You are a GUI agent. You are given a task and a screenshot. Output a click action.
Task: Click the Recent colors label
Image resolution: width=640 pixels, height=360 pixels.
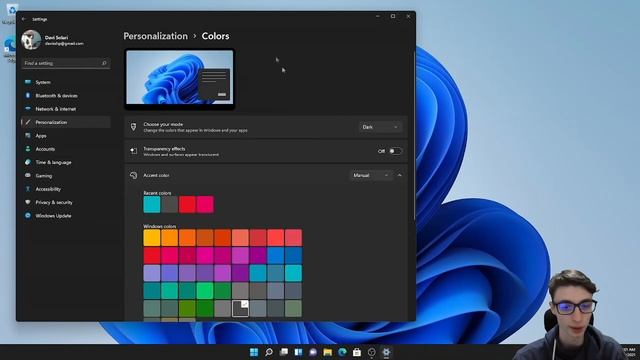coord(157,193)
